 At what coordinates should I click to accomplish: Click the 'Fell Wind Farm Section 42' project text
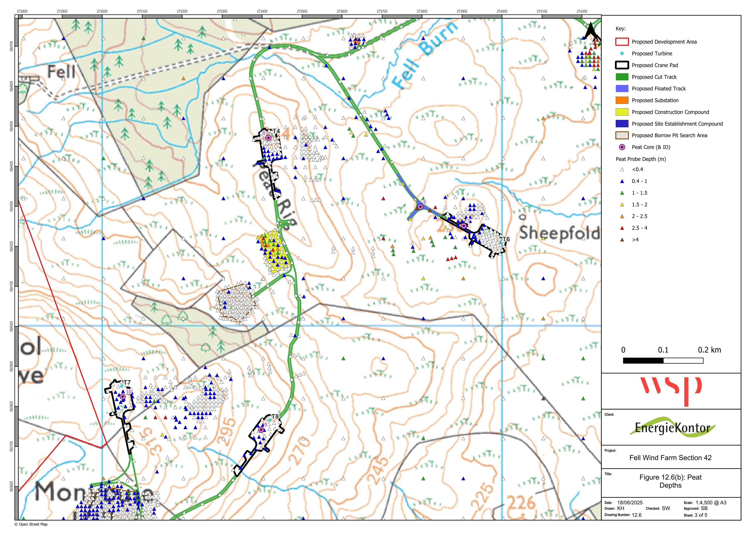670,458
